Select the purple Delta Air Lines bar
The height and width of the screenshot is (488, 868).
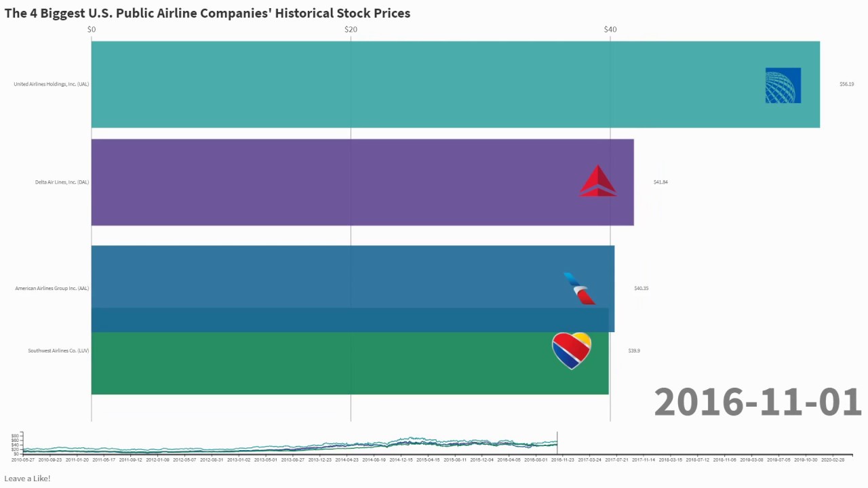coord(339,182)
